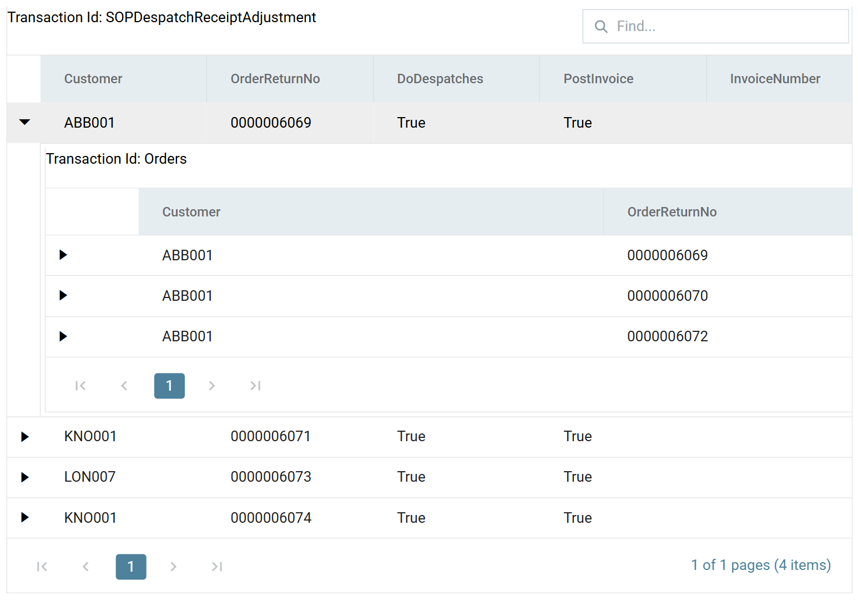Screen dimensions: 858x616
Task: Click the DoDespatches True cell for order 0000006071
Action: click(x=456, y=436)
